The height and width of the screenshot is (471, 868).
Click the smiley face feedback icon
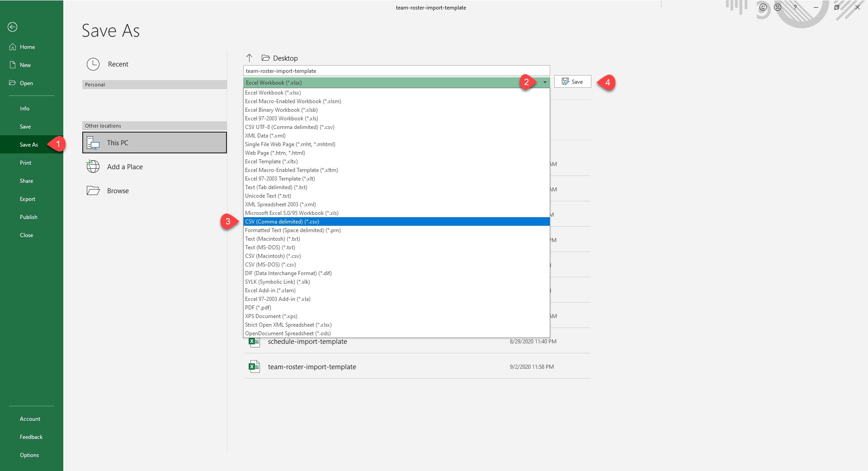763,7
